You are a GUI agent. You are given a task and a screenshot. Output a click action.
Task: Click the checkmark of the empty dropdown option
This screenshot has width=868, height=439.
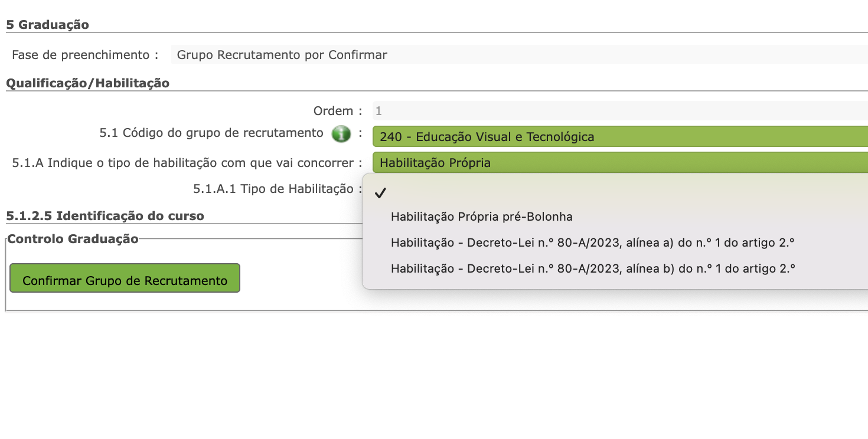coord(380,193)
